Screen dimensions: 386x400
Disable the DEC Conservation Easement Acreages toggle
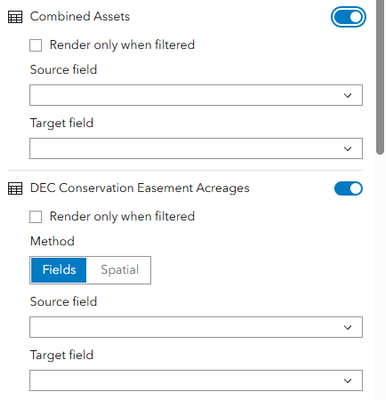[348, 189]
